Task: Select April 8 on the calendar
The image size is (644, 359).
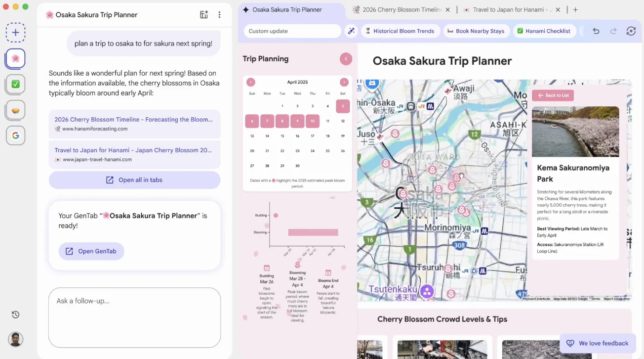Action: point(282,121)
